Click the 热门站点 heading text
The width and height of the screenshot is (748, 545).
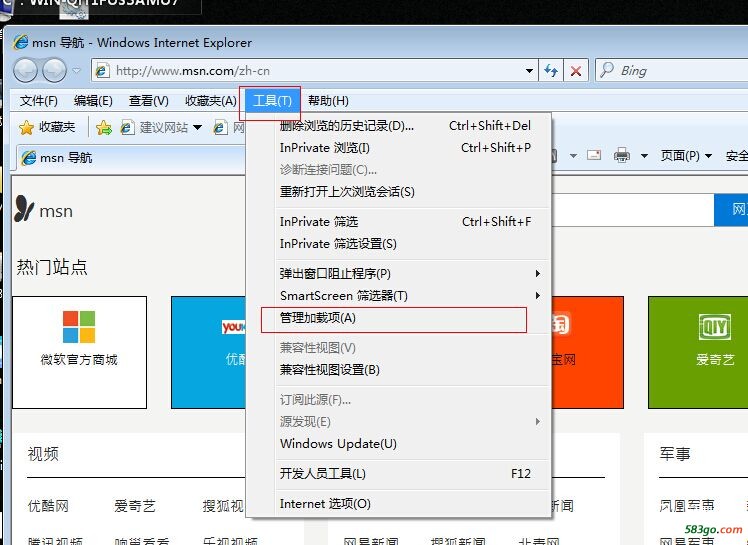[52, 267]
